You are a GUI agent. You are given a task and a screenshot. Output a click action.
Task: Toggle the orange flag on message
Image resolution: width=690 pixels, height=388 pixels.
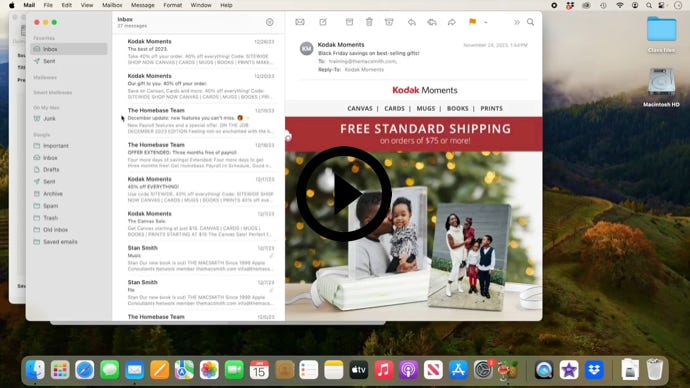click(472, 22)
